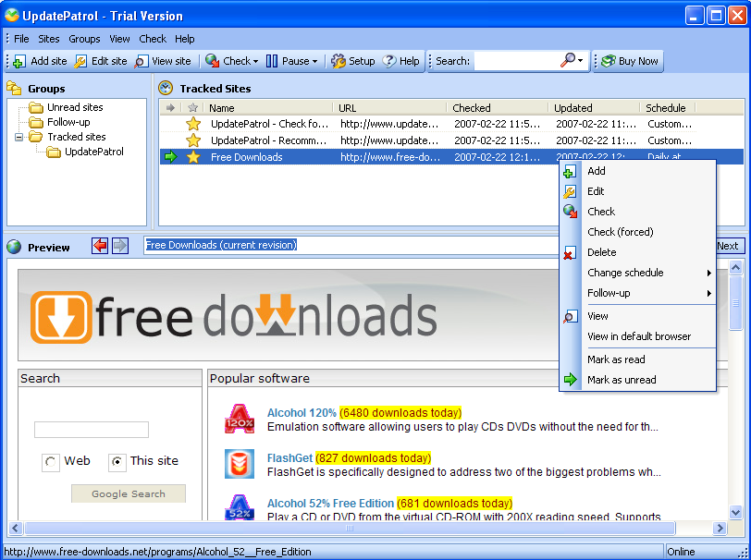Choose Add from the context menu
Viewport: 751px width, 560px height.
pyautogui.click(x=638, y=171)
